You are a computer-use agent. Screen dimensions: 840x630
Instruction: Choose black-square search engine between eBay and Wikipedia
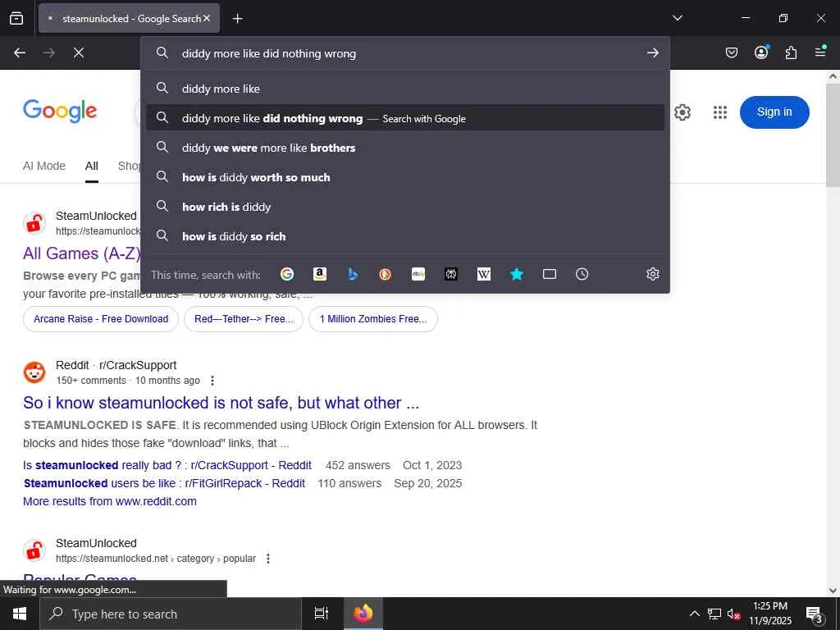pos(451,274)
